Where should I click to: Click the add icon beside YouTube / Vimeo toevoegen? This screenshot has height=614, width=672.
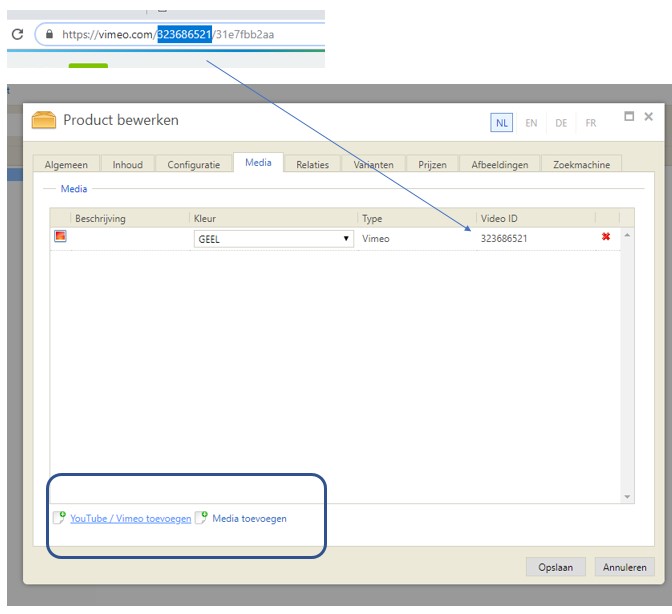pyautogui.click(x=60, y=518)
